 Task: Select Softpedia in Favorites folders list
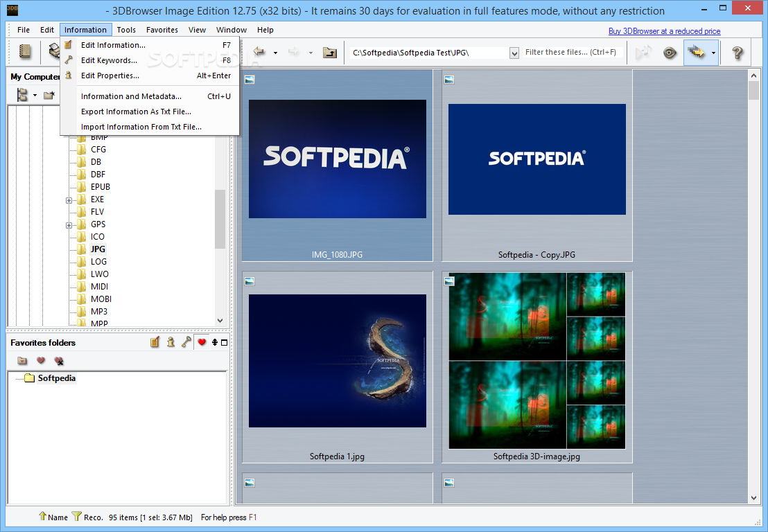coord(56,378)
